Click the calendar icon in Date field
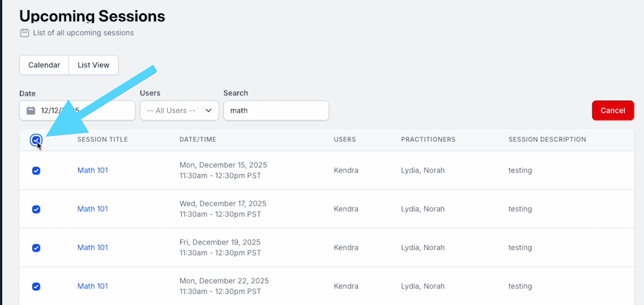This screenshot has height=305, width=644. coord(31,110)
